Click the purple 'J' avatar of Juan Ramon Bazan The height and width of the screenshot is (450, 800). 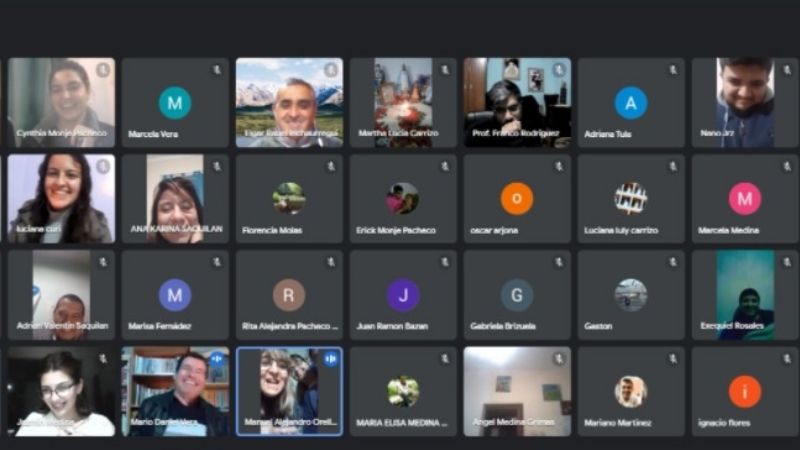(403, 294)
